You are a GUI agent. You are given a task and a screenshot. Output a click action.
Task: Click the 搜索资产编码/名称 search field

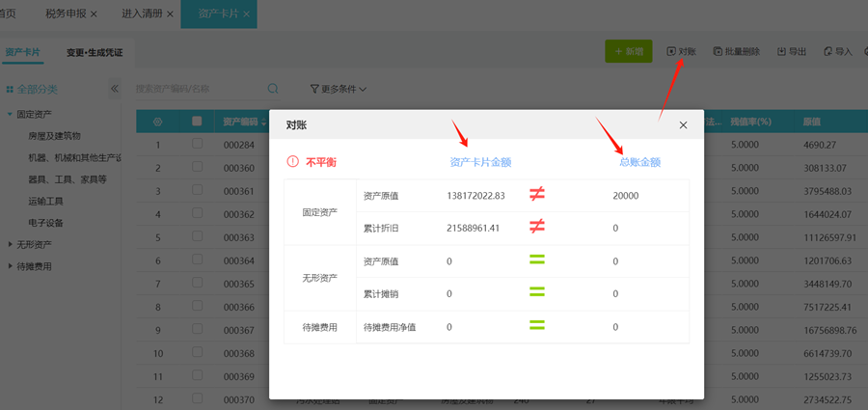tap(201, 89)
